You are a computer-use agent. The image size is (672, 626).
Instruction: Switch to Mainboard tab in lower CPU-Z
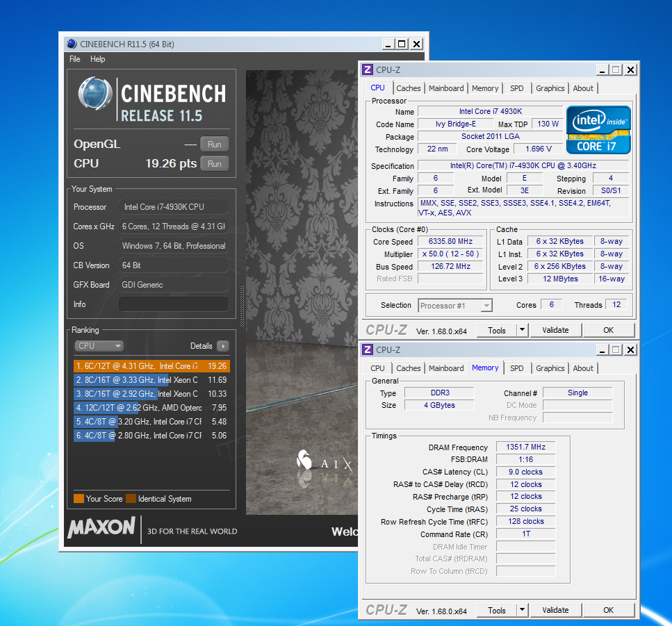446,368
